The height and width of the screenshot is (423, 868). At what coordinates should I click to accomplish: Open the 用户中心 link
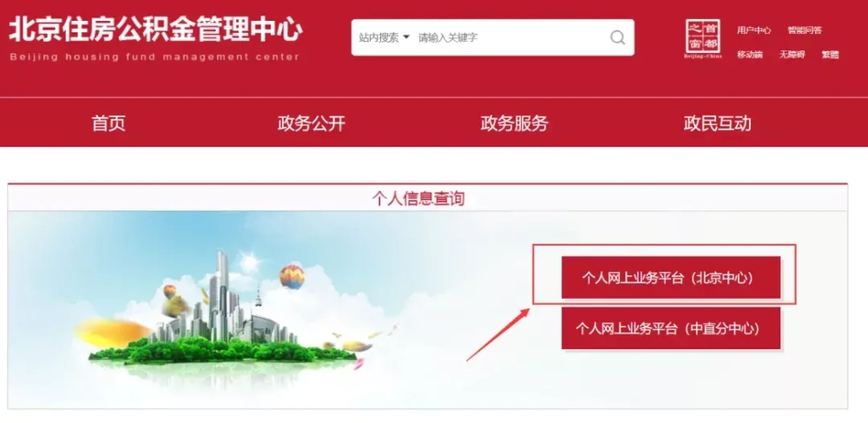(753, 30)
